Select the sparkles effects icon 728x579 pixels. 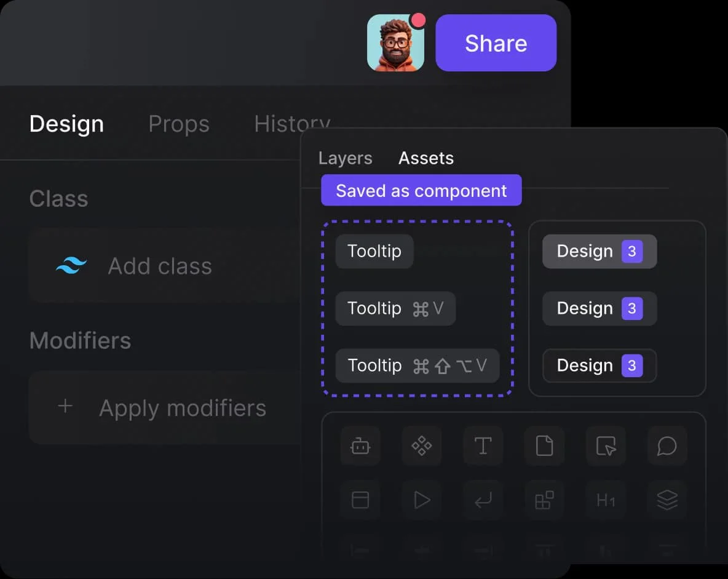(421, 445)
